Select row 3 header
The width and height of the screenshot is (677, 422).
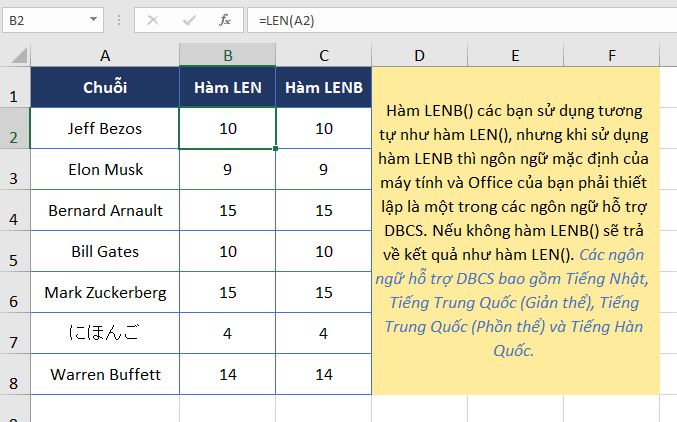[15, 169]
